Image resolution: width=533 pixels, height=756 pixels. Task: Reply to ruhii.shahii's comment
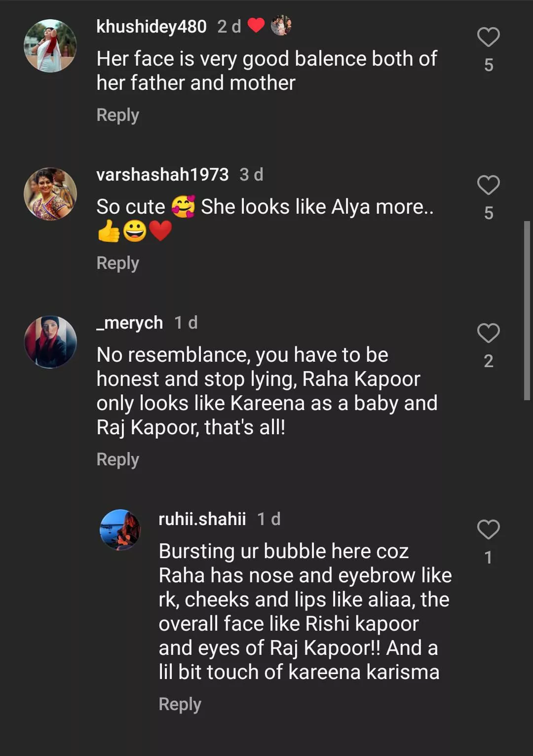(180, 704)
